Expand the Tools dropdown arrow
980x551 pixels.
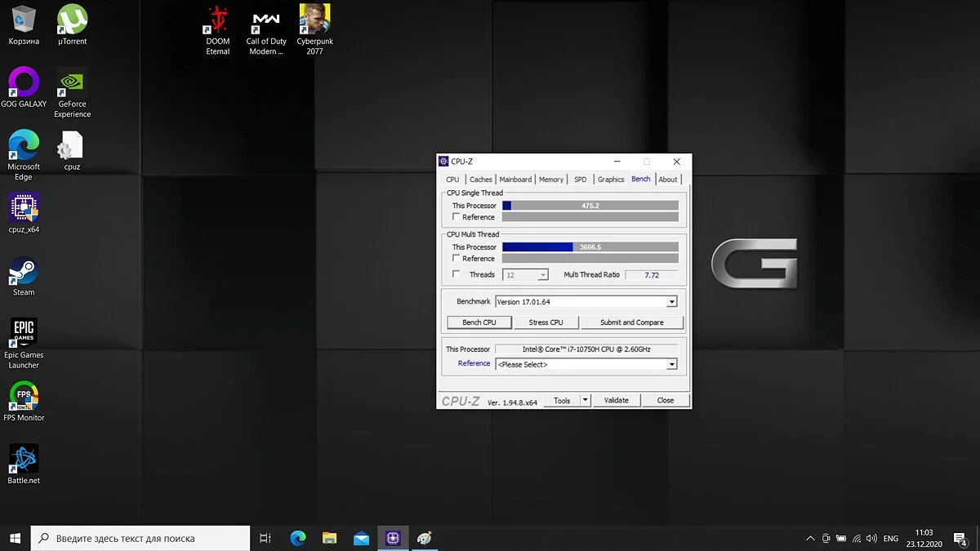585,401
